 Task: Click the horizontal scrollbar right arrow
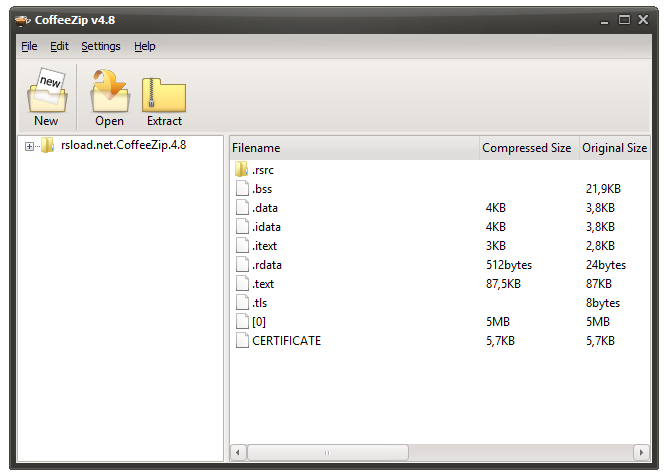click(x=641, y=452)
